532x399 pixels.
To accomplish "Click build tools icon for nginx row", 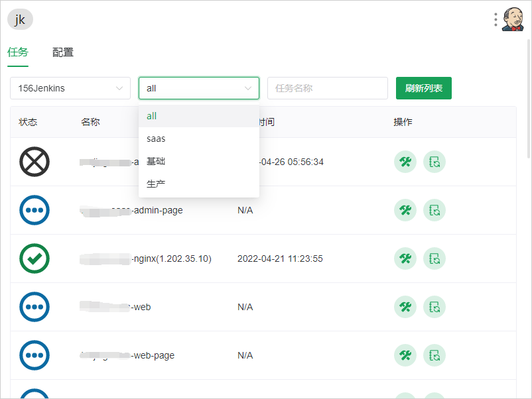I will [x=405, y=258].
